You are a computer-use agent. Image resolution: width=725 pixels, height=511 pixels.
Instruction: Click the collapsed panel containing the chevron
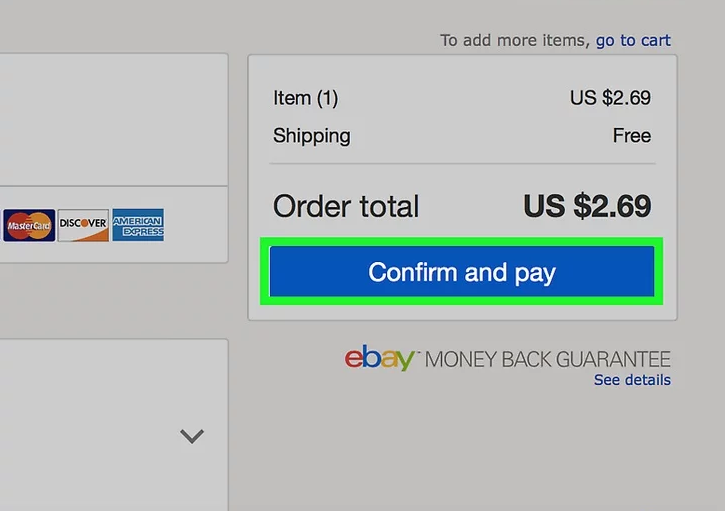pyautogui.click(x=114, y=425)
